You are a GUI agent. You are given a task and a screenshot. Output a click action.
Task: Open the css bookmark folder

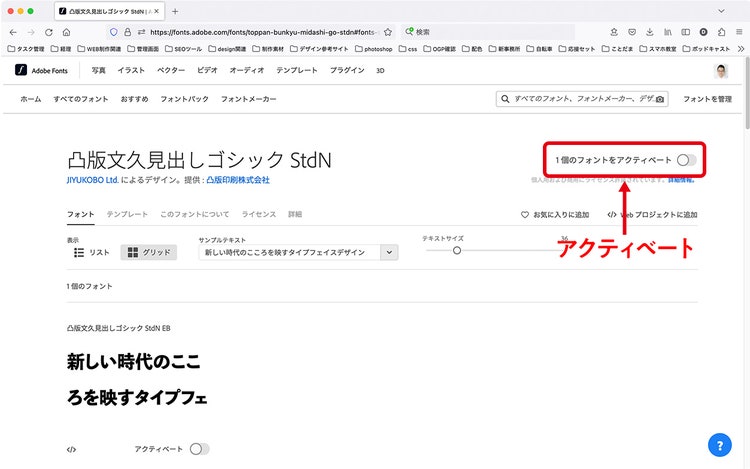(408, 49)
